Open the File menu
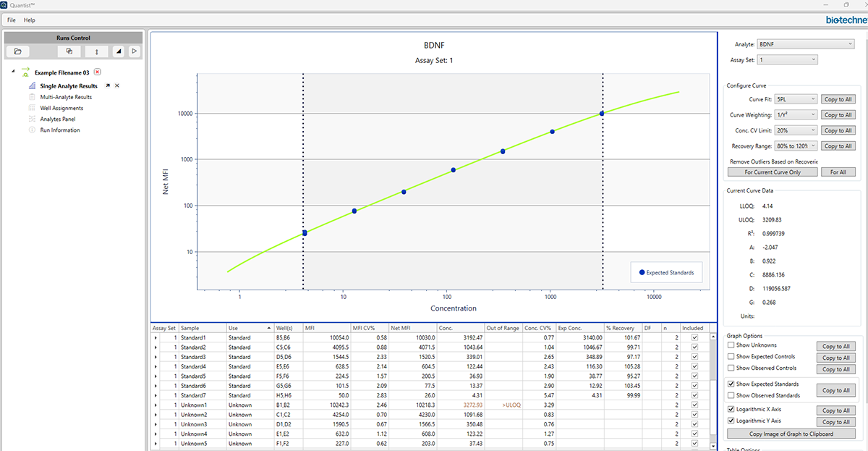The height and width of the screenshot is (451, 868). point(12,20)
